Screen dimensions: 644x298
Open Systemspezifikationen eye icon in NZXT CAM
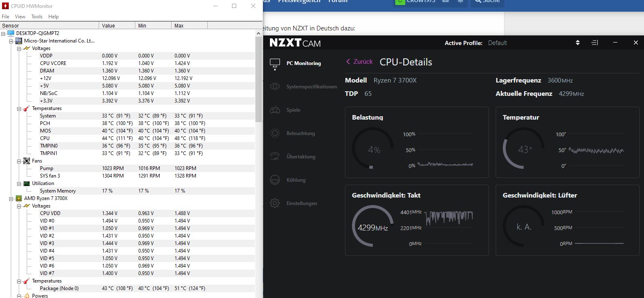(275, 87)
